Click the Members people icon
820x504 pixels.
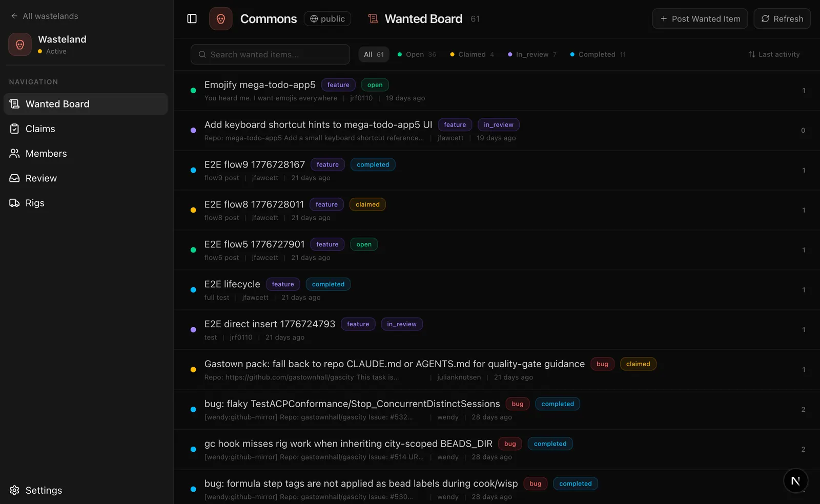[15, 154]
